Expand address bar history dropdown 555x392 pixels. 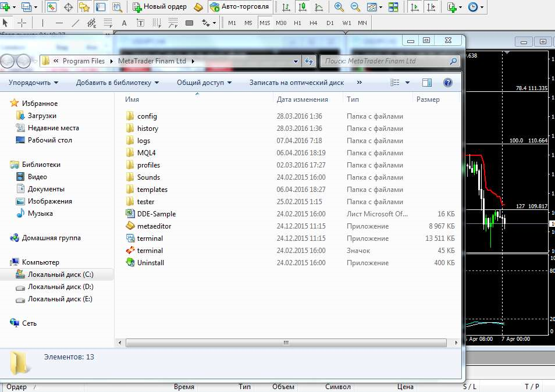(296, 61)
